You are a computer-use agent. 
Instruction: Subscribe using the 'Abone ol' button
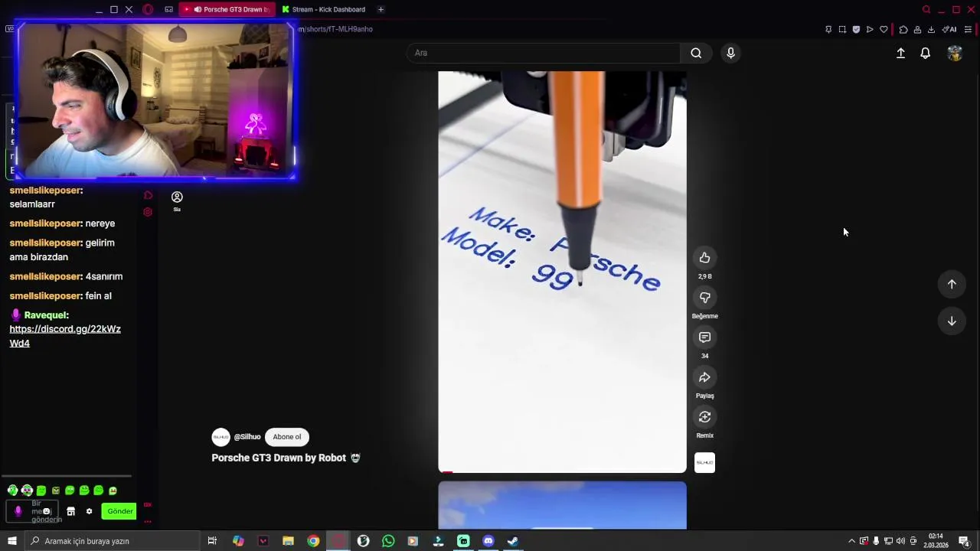[x=287, y=437]
